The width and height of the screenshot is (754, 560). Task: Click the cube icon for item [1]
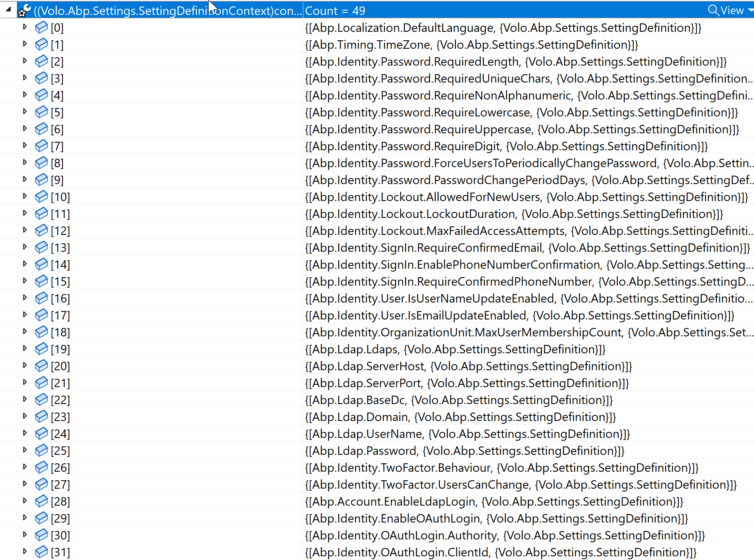tap(41, 44)
